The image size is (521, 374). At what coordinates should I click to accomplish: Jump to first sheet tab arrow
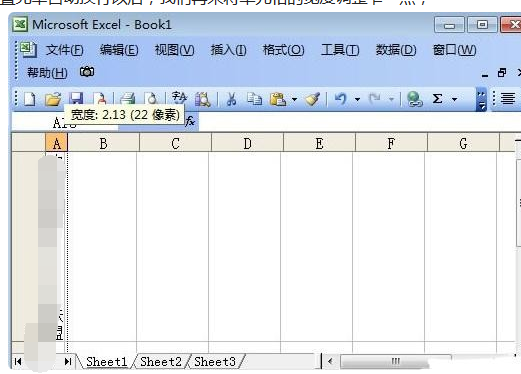pos(18,361)
